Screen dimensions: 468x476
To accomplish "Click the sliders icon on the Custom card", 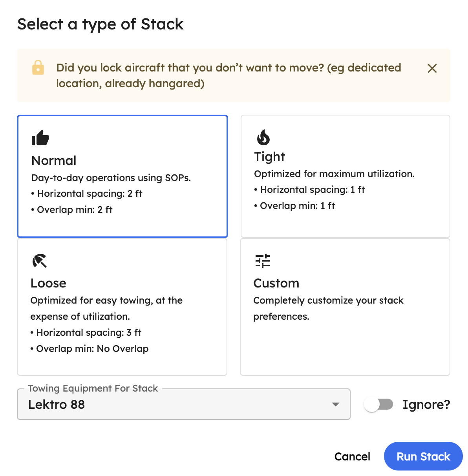I will point(262,261).
